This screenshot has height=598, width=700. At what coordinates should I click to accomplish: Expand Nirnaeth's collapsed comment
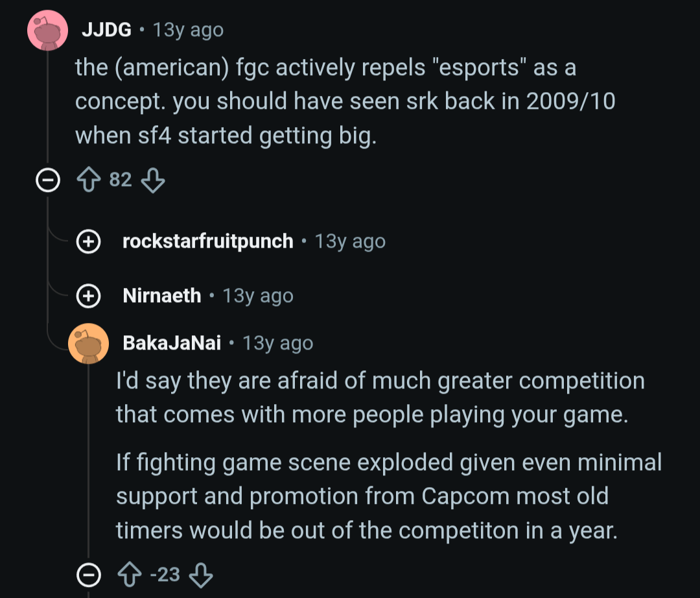coord(88,296)
